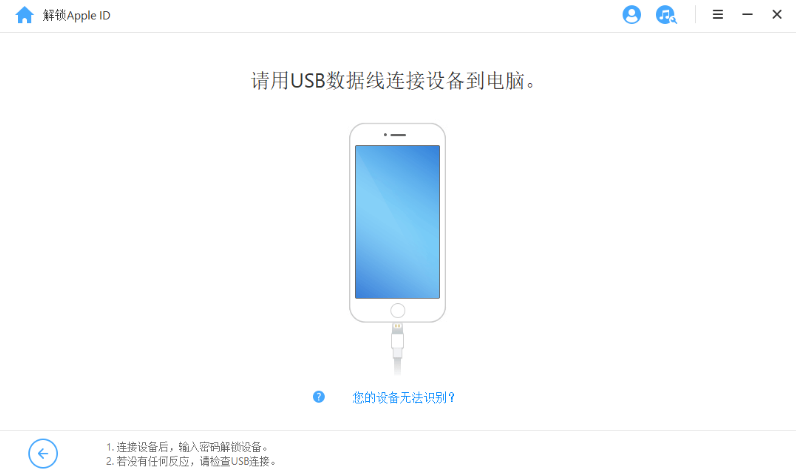Click the cable cord below the connector
The height and width of the screenshot is (470, 796).
pyautogui.click(x=397, y=366)
